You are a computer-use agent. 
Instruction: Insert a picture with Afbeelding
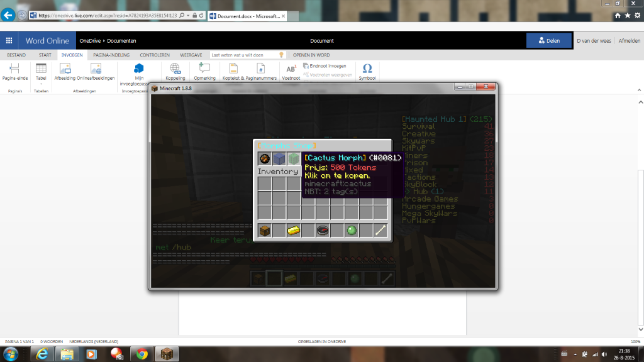coord(65,72)
